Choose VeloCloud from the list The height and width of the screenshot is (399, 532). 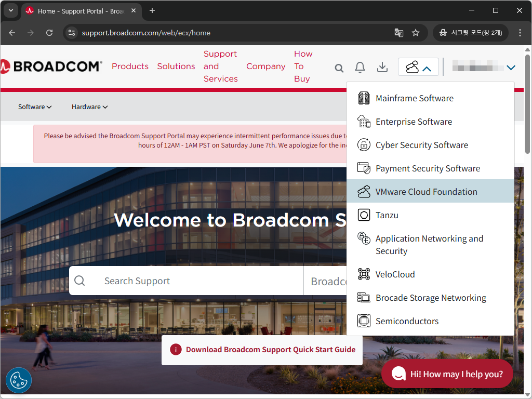point(430,274)
